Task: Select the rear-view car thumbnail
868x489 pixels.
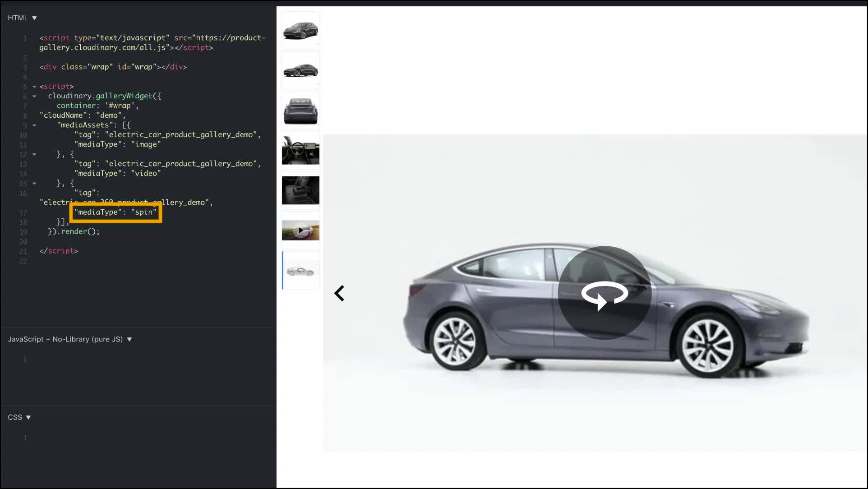Action: (300, 110)
